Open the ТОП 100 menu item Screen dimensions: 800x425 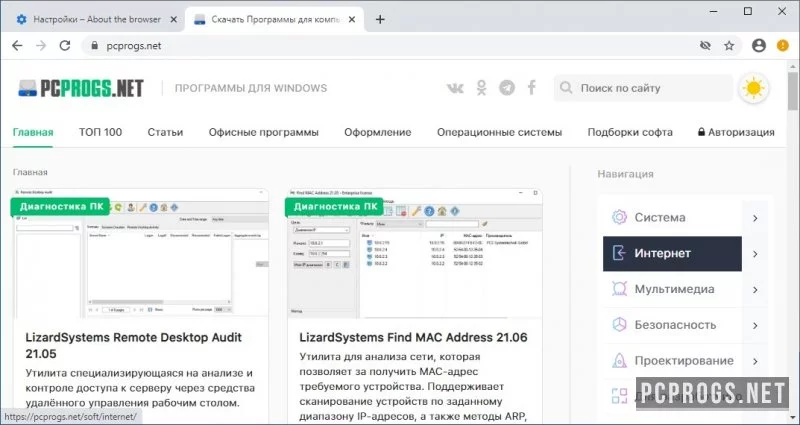(x=101, y=132)
